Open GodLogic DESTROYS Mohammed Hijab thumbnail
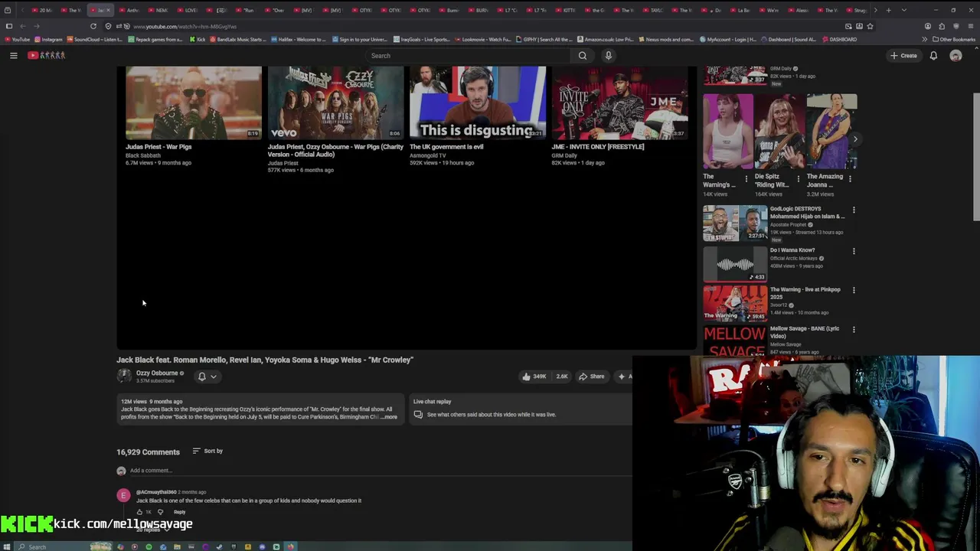The image size is (980, 551). pyautogui.click(x=735, y=223)
